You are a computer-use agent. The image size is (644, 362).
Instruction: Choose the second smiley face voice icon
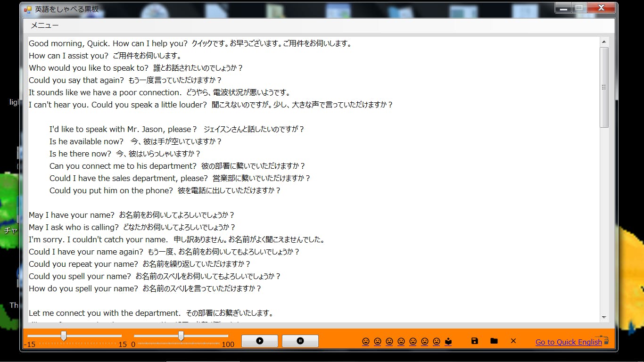[378, 341]
